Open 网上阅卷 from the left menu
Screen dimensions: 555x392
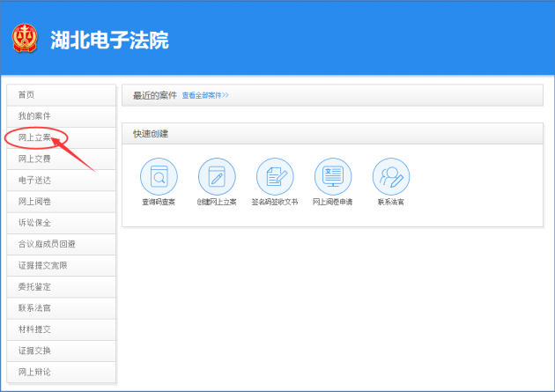[x=61, y=202]
